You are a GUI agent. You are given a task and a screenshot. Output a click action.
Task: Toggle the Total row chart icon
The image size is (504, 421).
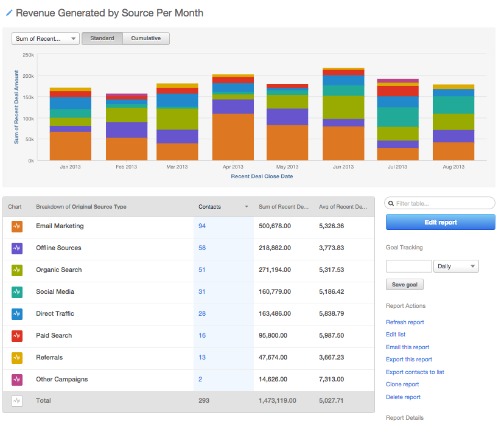coord(17,401)
